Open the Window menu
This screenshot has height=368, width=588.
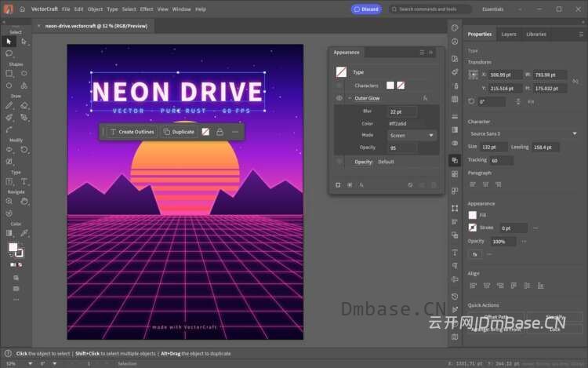pos(182,9)
